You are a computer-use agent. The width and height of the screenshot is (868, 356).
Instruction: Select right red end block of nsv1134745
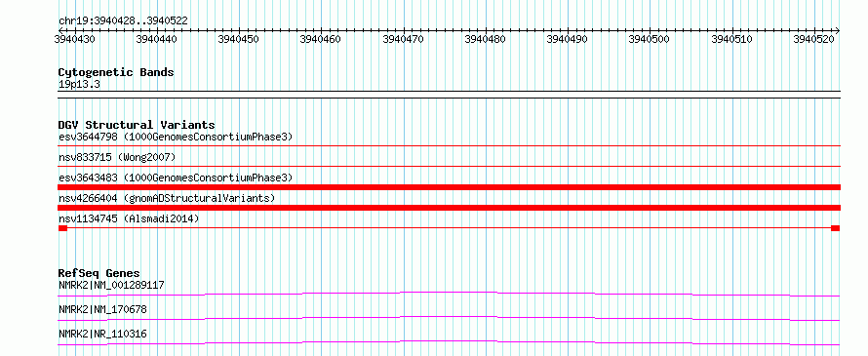[x=836, y=228]
